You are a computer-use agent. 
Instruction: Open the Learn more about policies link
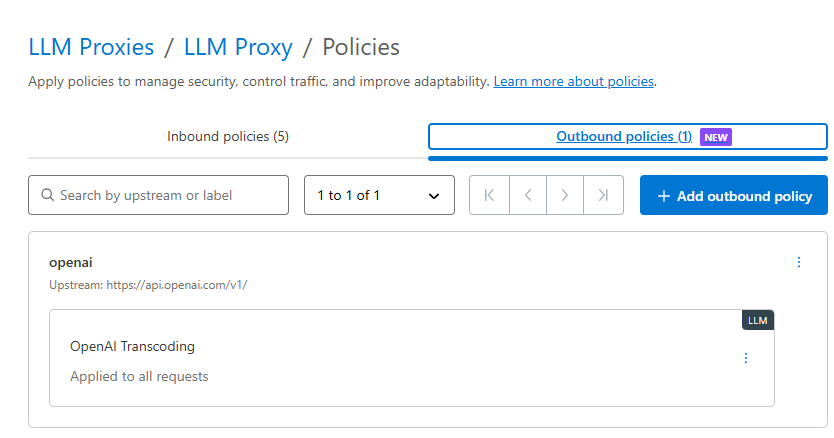573,81
